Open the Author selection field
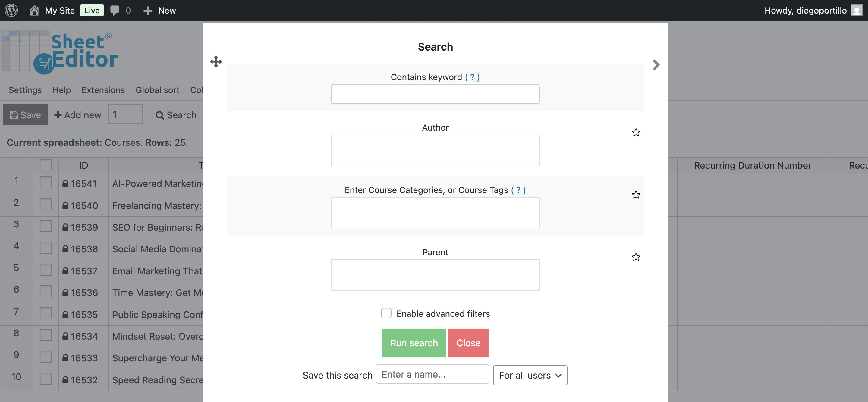 pos(435,151)
